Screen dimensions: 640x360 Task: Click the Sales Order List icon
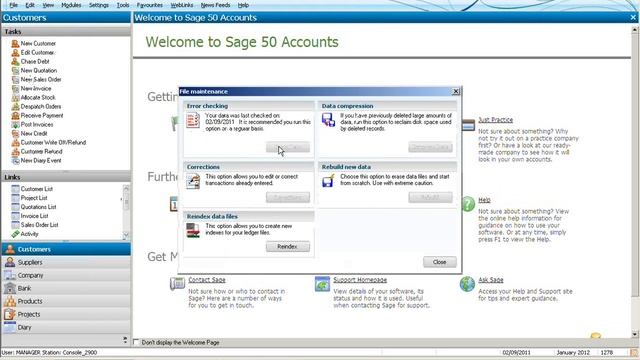15,224
